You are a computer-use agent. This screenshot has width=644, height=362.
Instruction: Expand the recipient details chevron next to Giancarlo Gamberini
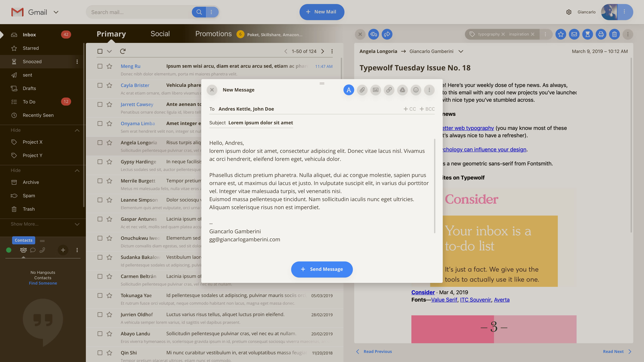coord(461,51)
